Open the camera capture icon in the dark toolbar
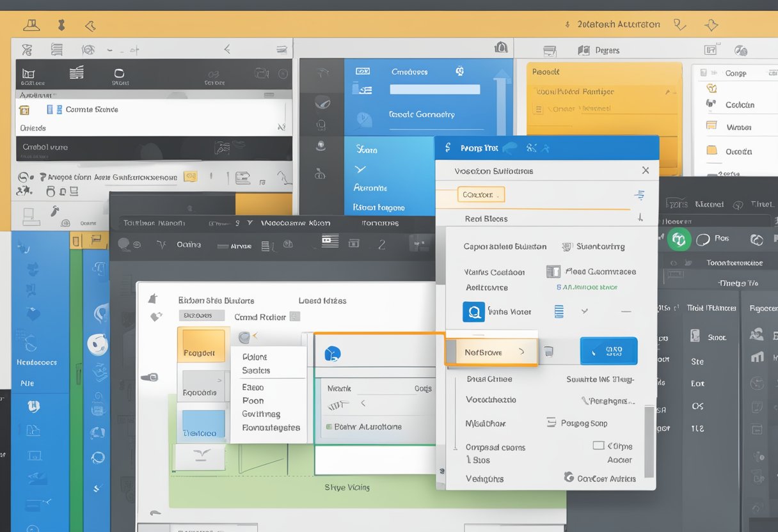 pos(288,244)
